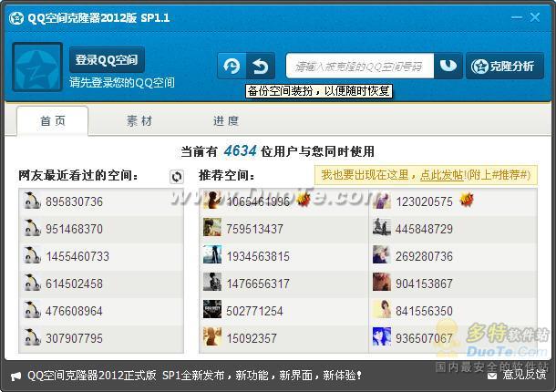This screenshot has width=556, height=392.
Task: Click avatar thumbnail beside 269280736
Action: (382, 254)
